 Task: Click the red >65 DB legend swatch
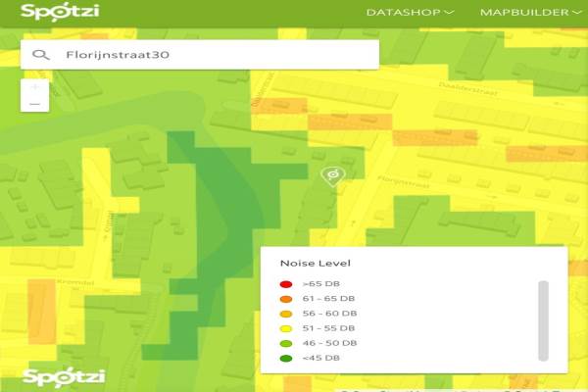tap(286, 284)
